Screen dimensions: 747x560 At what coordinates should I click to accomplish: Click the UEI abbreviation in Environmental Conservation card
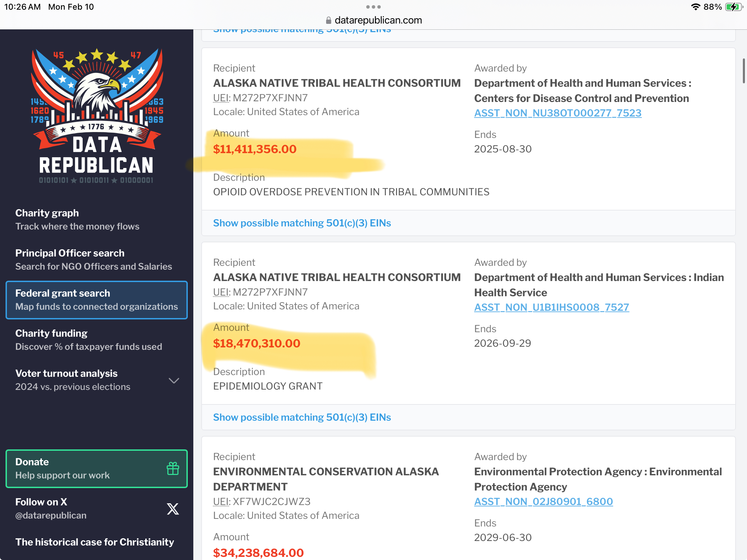point(221,502)
